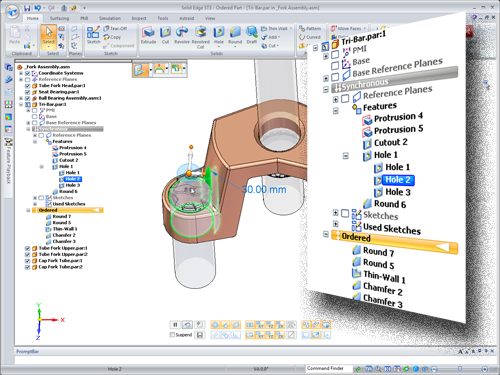
Task: Click the 30.00 mm dimension value
Action: pyautogui.click(x=264, y=190)
